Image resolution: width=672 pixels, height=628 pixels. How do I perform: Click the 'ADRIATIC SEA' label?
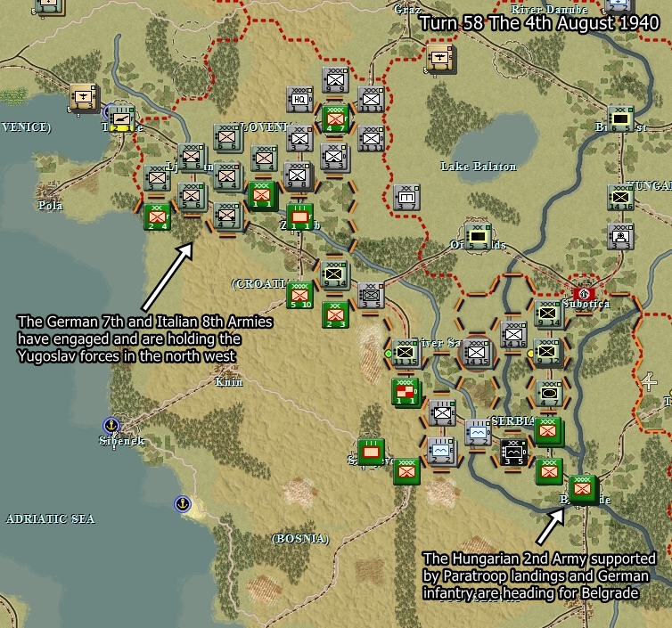coord(50,518)
